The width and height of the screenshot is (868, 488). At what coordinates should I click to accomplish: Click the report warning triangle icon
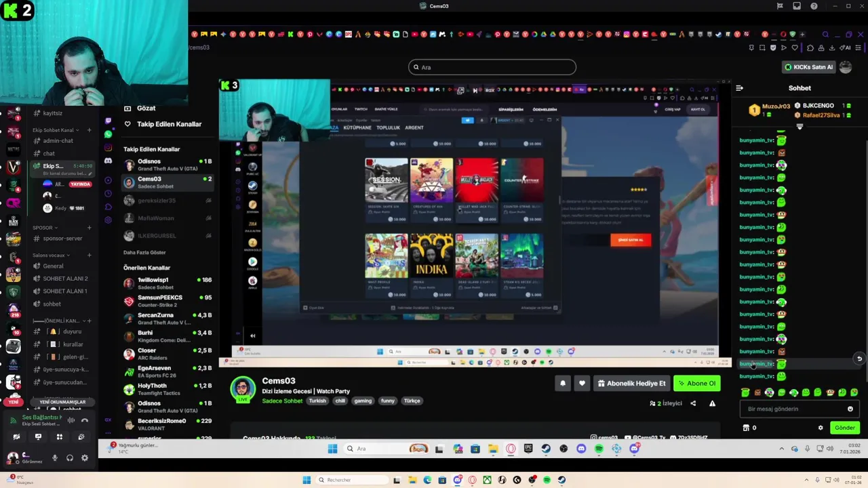coord(712,403)
